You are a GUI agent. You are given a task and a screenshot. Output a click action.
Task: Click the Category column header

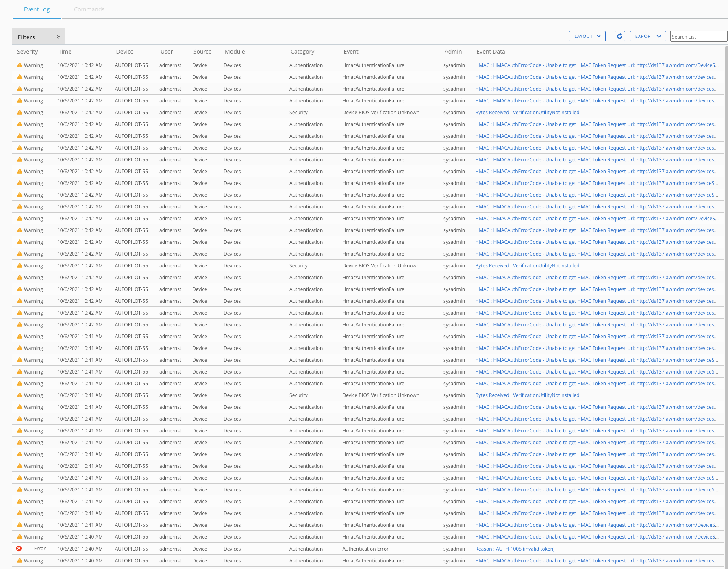(302, 52)
